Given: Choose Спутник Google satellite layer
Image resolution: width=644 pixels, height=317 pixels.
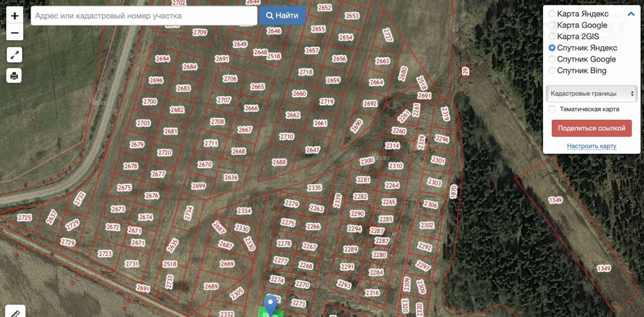Looking at the screenshot, I should 552,59.
